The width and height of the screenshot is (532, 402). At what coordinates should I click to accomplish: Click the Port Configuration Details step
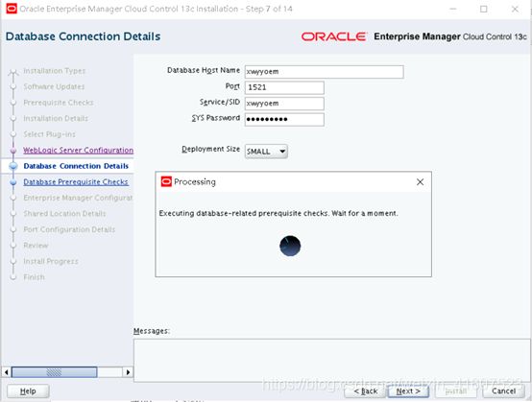pos(69,229)
